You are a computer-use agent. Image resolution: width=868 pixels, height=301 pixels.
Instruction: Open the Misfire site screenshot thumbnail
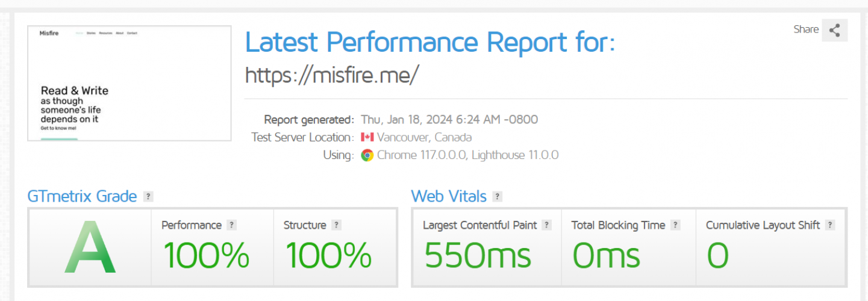pyautogui.click(x=130, y=83)
